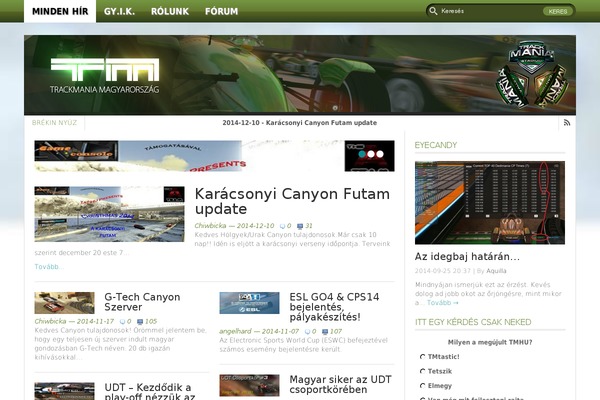Click the poll question Milyen a megújult TMHU?
Viewport: 600px width, 400px height.
pos(490,342)
